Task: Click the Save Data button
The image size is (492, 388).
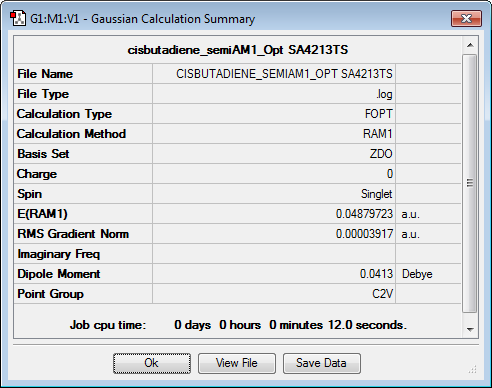Action: click(x=322, y=363)
